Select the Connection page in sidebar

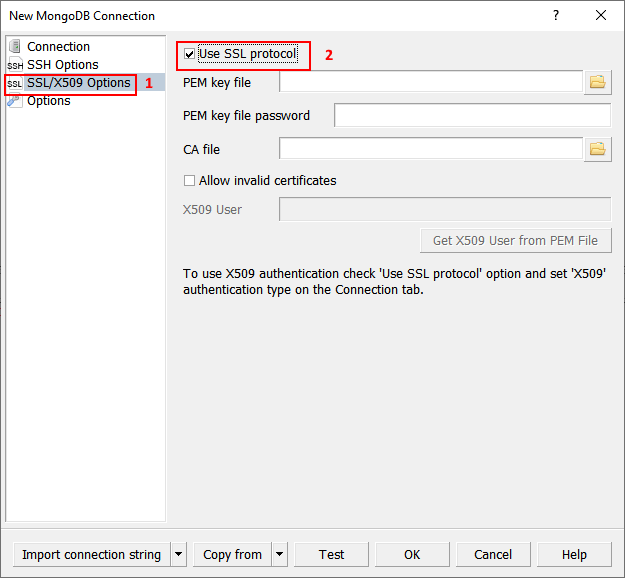58,47
